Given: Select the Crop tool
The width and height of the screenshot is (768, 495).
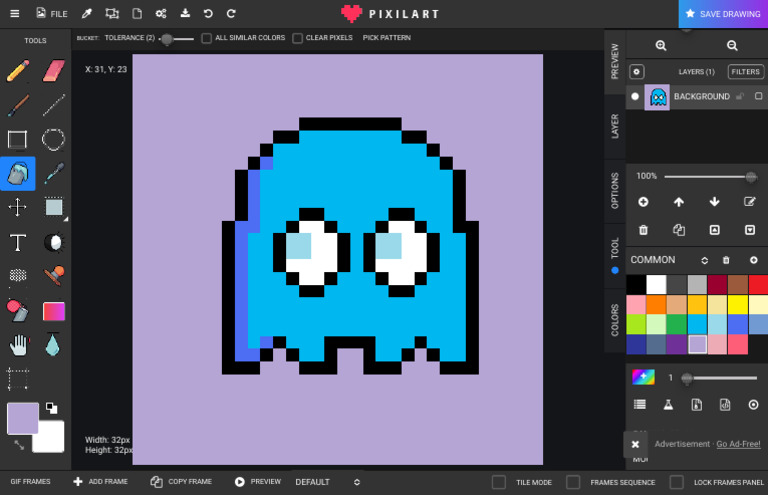Looking at the screenshot, I should pyautogui.click(x=18, y=379).
